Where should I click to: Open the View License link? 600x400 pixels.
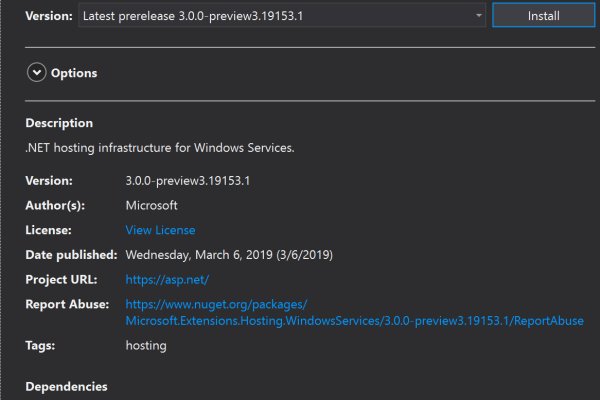coord(160,230)
